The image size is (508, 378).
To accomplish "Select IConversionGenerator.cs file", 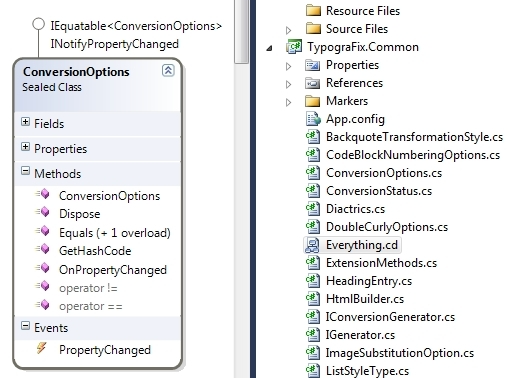I will 390,317.
